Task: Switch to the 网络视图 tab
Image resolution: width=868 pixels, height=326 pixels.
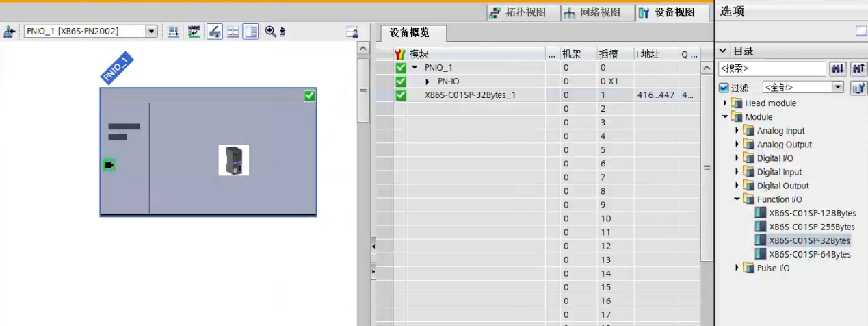Action: [x=592, y=12]
